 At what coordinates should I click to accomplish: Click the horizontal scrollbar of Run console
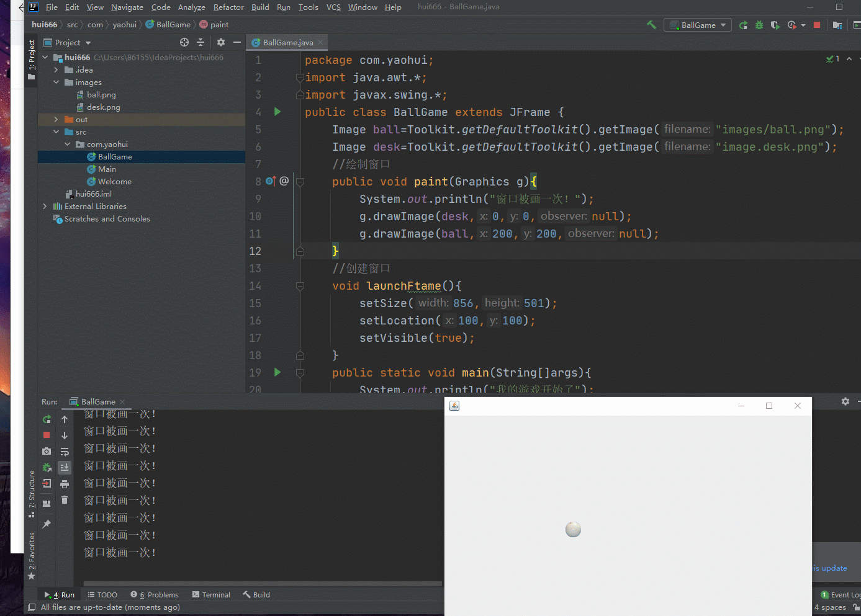point(262,584)
